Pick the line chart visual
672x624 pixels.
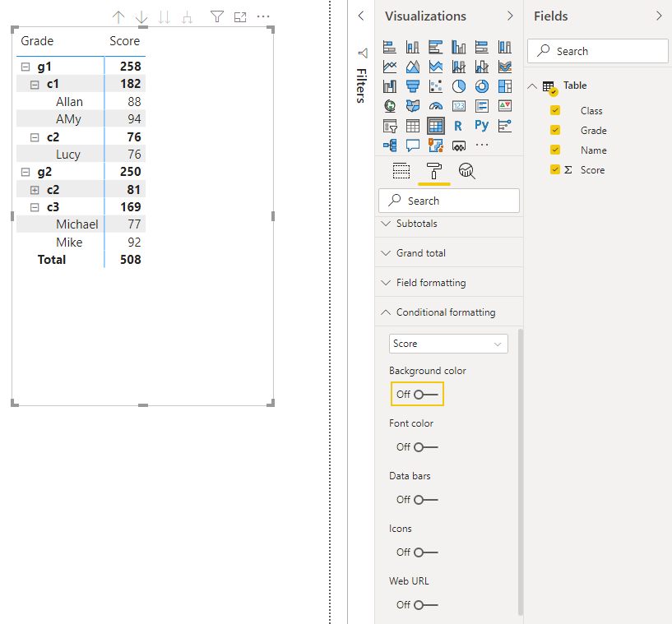[390, 67]
